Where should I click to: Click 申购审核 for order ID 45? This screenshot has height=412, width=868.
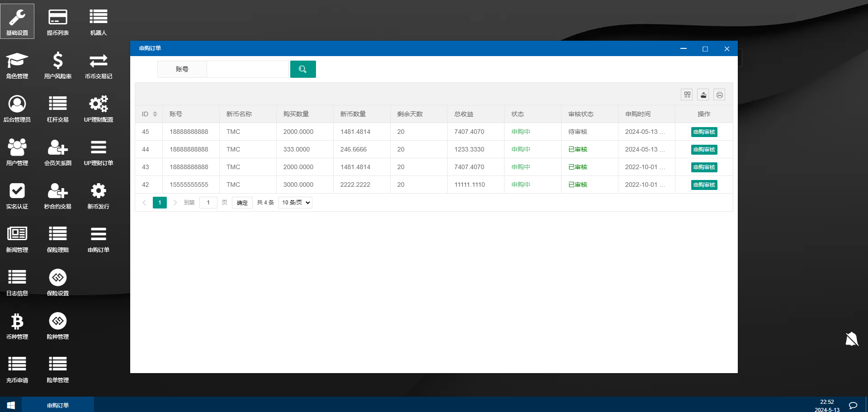click(x=704, y=132)
